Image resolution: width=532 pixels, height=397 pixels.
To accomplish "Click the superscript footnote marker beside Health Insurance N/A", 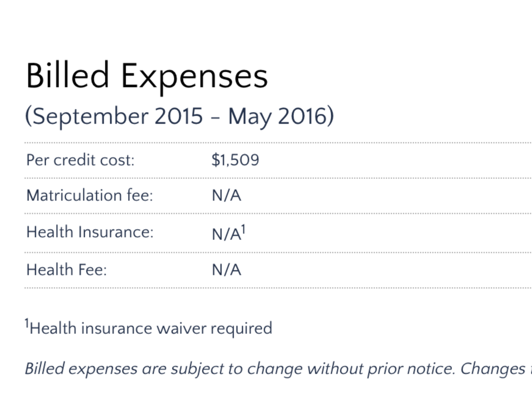I will coord(243,229).
